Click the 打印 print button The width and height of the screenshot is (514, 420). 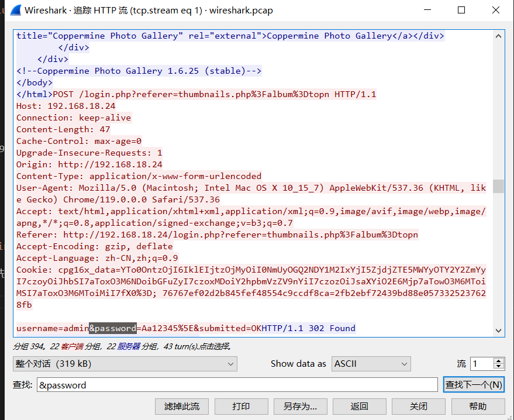pos(241,407)
